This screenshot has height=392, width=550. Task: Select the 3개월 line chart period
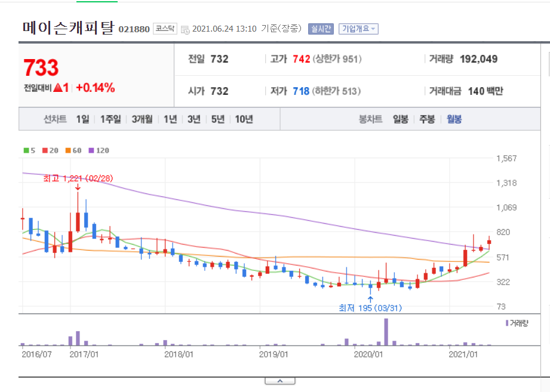142,119
